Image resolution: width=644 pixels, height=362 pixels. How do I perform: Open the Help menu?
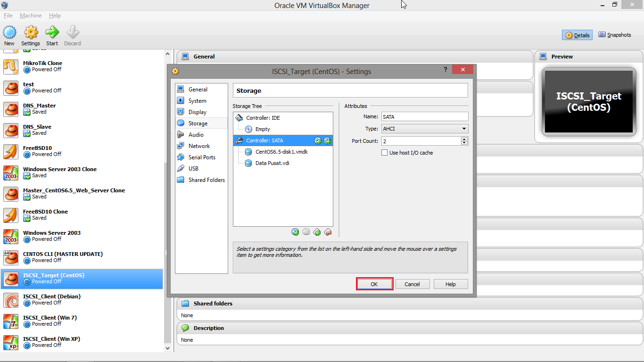click(55, 16)
